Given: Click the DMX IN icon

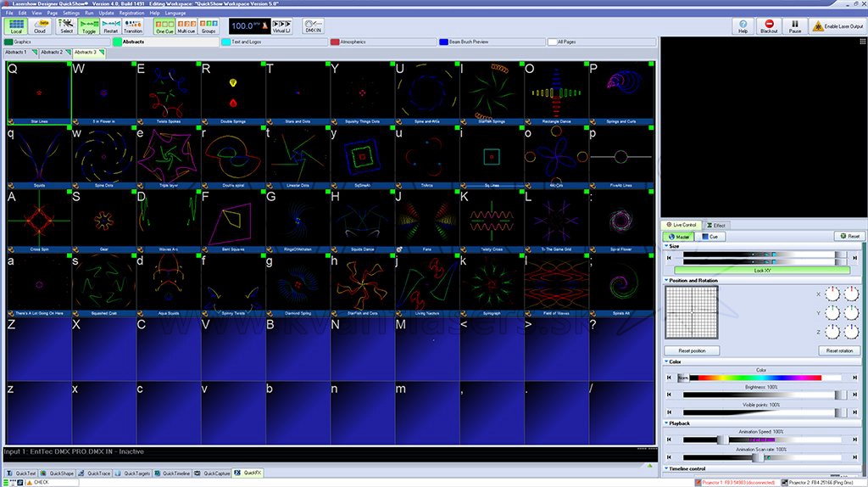Looking at the screenshot, I should click(313, 26).
